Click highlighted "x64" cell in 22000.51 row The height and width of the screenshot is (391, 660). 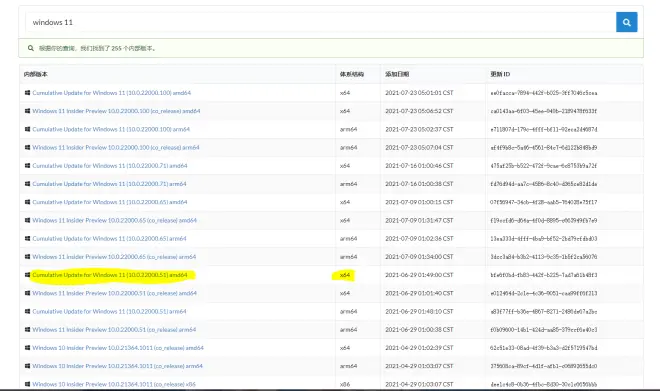pyautogui.click(x=345, y=275)
